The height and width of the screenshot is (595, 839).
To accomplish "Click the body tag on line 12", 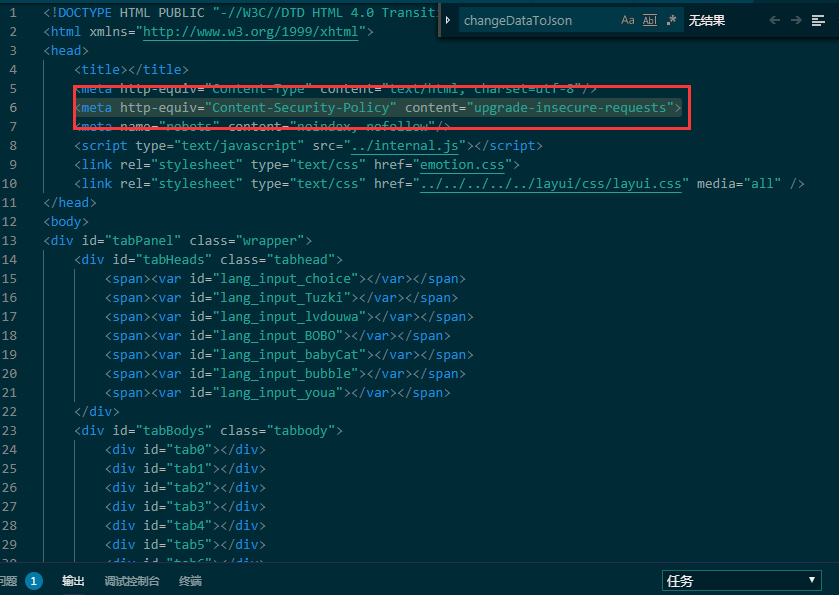I will tap(66, 222).
